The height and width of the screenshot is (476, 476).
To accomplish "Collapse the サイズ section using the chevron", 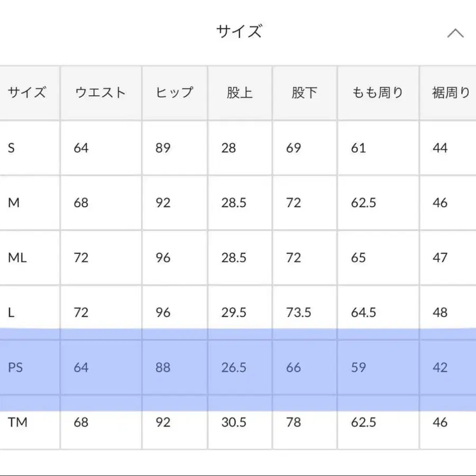I will (456, 32).
